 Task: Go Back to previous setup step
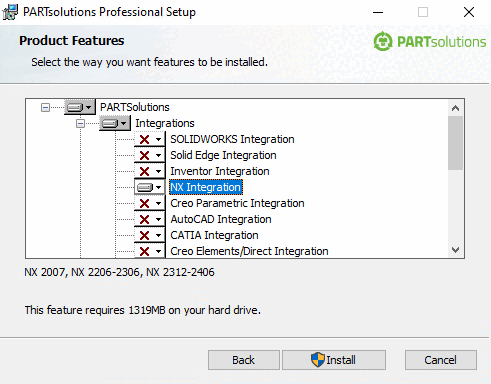[x=244, y=360]
